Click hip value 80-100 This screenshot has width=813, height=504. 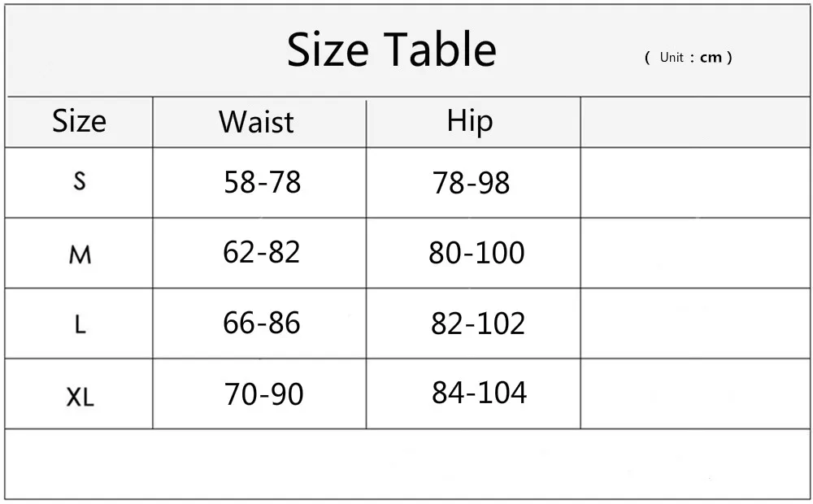476,253
